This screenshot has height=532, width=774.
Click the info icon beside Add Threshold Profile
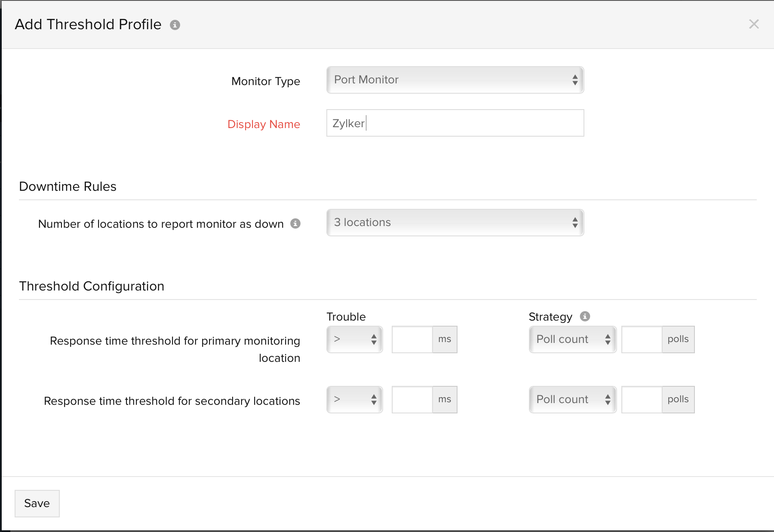(x=175, y=25)
